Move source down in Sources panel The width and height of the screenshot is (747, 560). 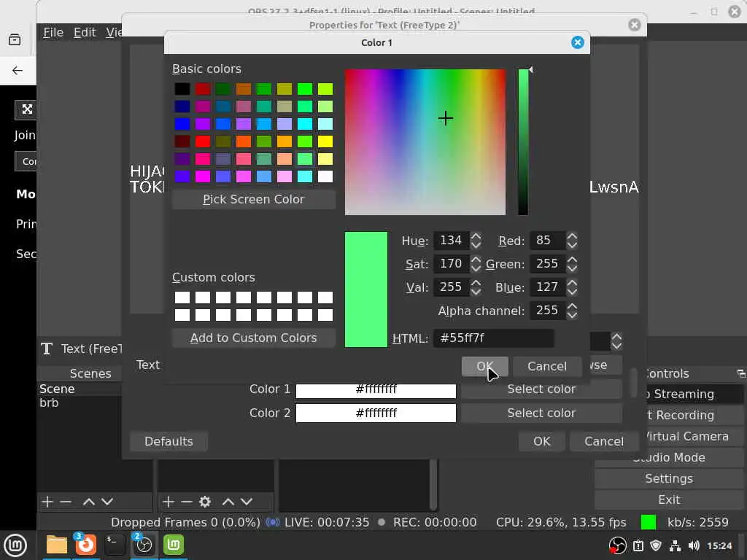tap(247, 502)
